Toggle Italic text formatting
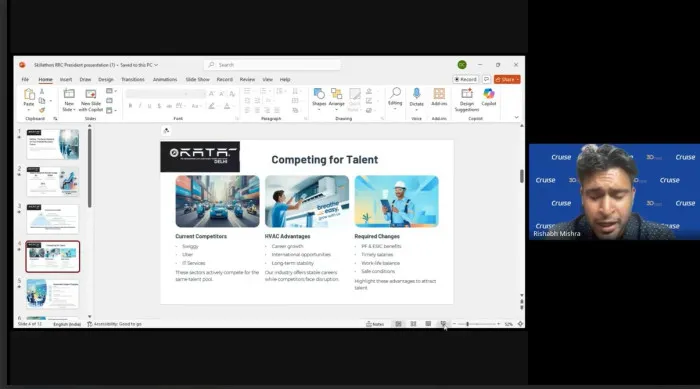Viewport: 700px width, 389px height. (x=140, y=106)
